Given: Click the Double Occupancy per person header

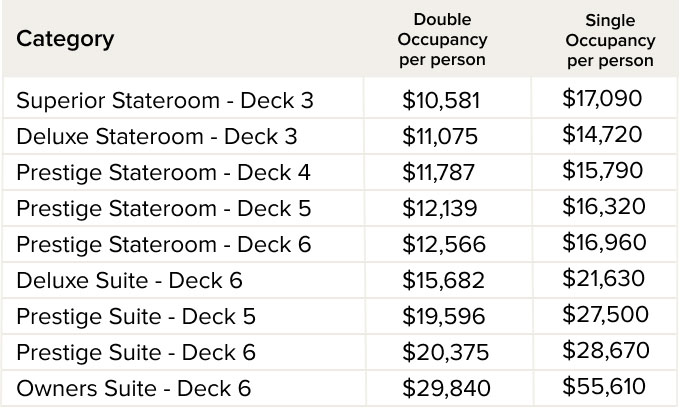Looking at the screenshot, I should (x=442, y=40).
